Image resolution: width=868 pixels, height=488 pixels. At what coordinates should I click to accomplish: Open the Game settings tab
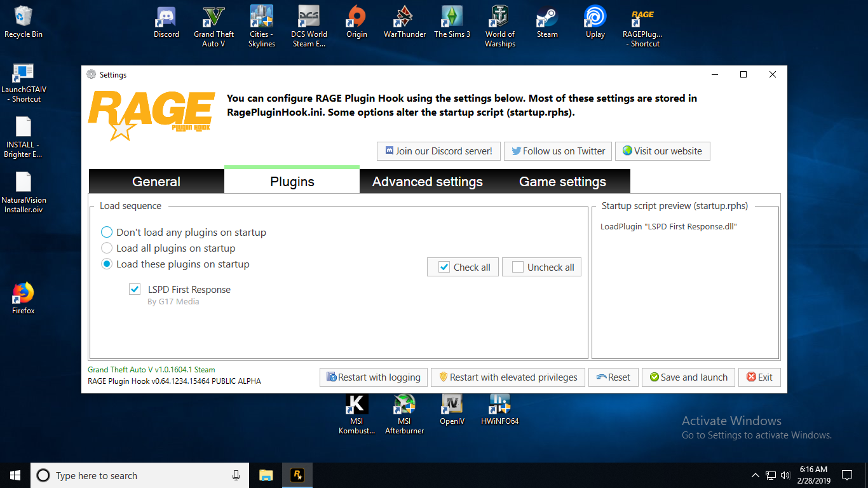(563, 182)
